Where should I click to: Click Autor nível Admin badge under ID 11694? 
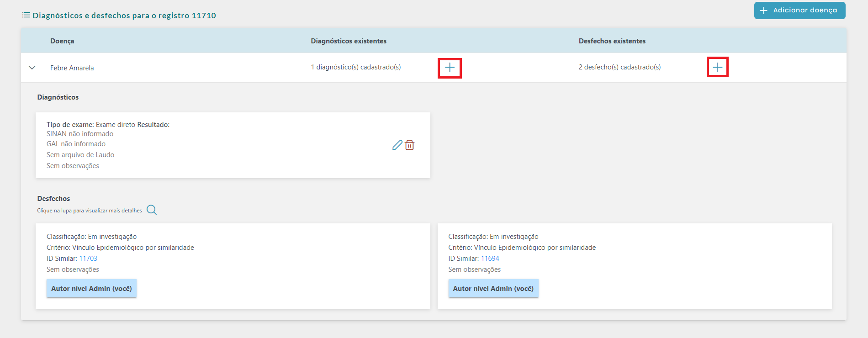pos(493,289)
